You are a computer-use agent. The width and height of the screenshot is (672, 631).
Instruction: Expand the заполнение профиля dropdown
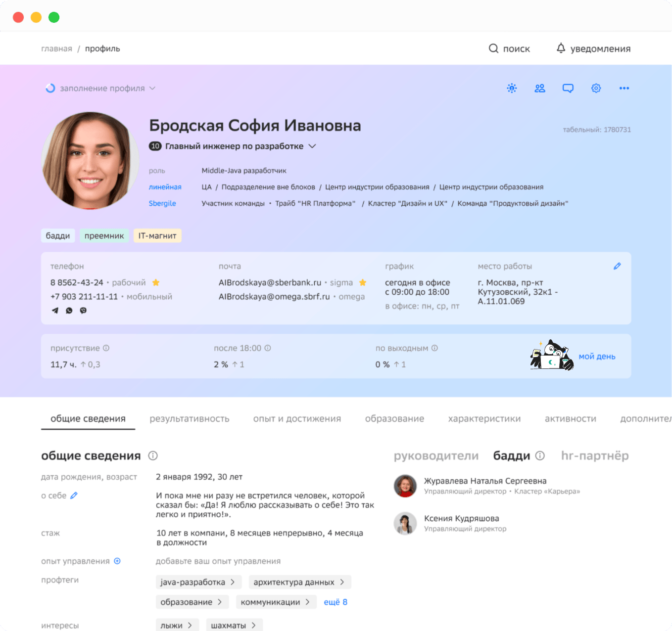point(152,88)
